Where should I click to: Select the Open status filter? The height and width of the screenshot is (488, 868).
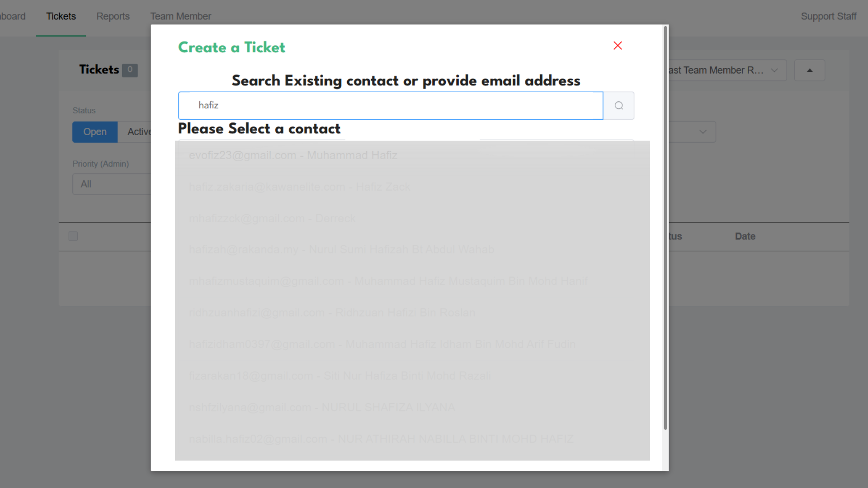[x=95, y=132]
